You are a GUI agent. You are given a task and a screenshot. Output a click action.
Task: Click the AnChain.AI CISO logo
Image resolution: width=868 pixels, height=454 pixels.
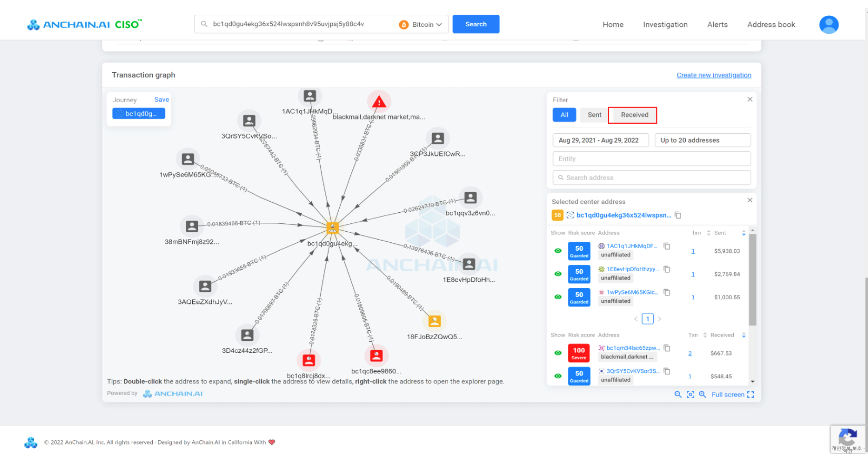(85, 24)
